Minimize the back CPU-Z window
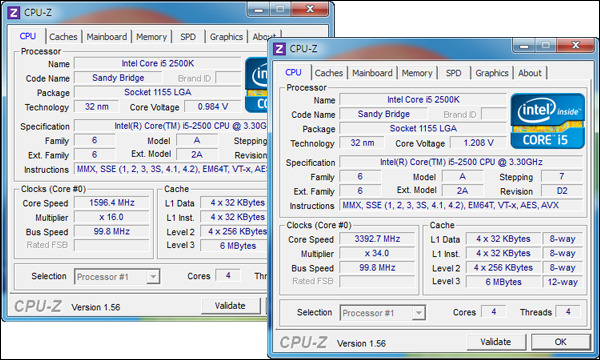The height and width of the screenshot is (360, 600). tap(259, 9)
